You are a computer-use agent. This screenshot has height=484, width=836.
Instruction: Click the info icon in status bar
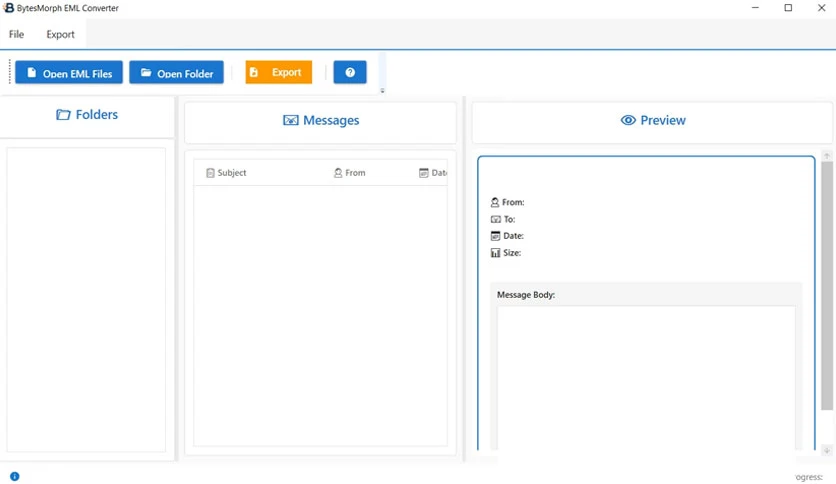14,477
